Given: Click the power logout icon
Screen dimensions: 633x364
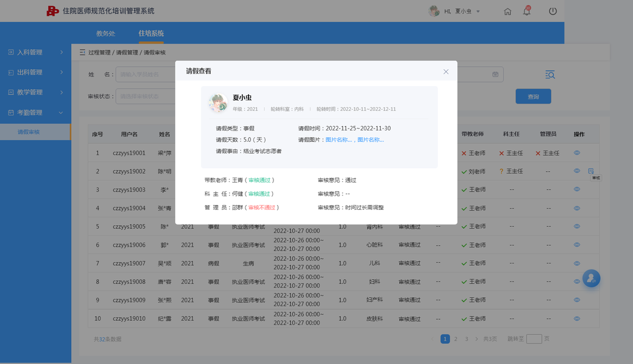Looking at the screenshot, I should coord(553,12).
